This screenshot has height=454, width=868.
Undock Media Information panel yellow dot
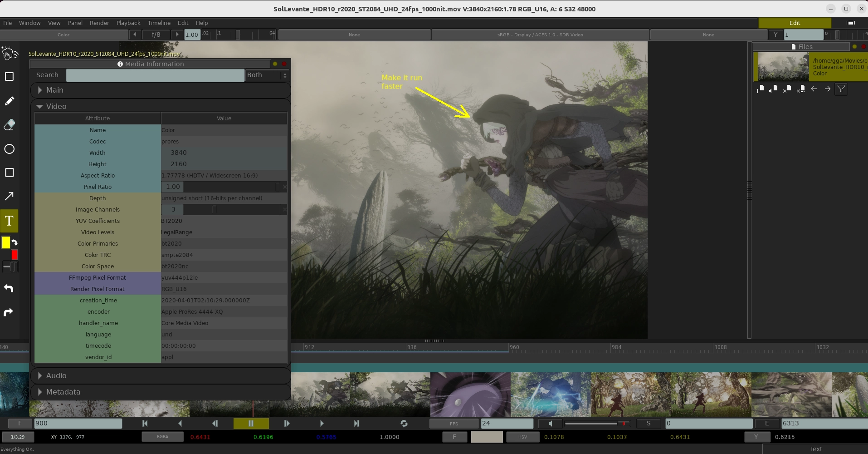(275, 64)
